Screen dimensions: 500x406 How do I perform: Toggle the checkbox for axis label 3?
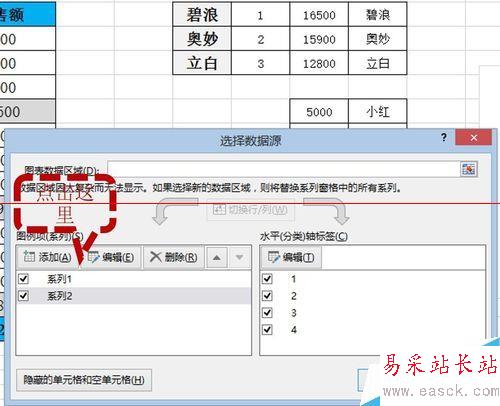267,313
